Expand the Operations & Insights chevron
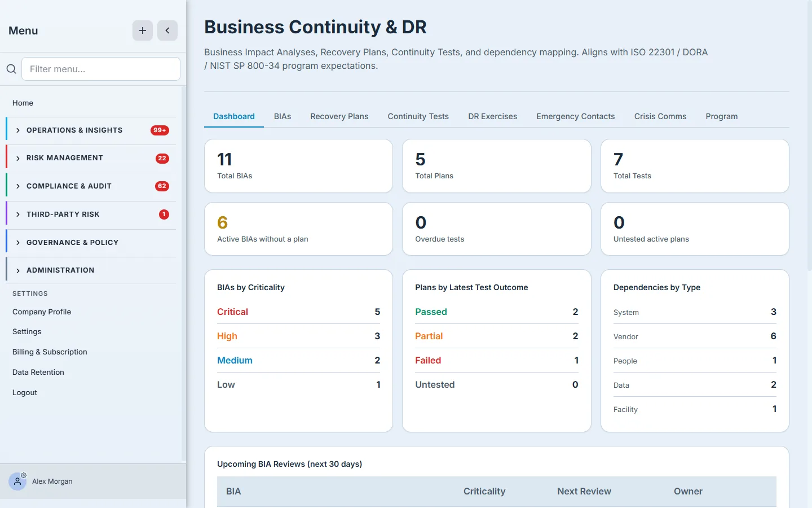This screenshot has width=812, height=508. pos(18,130)
